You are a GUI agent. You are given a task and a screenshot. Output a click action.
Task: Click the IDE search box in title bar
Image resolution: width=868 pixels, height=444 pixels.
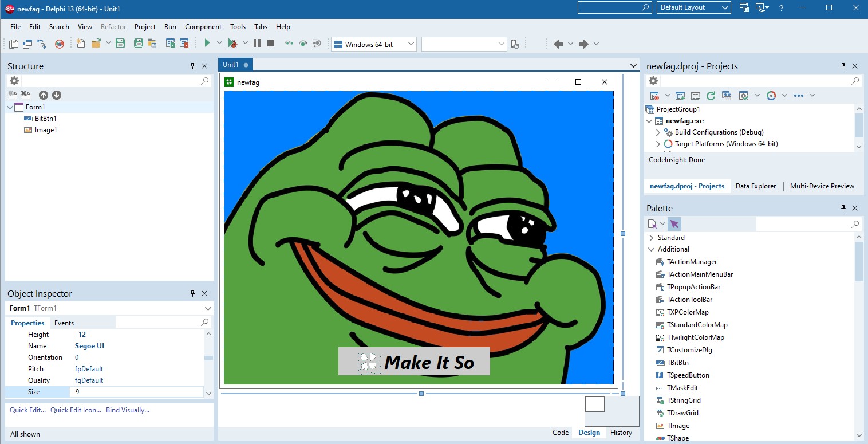click(614, 8)
